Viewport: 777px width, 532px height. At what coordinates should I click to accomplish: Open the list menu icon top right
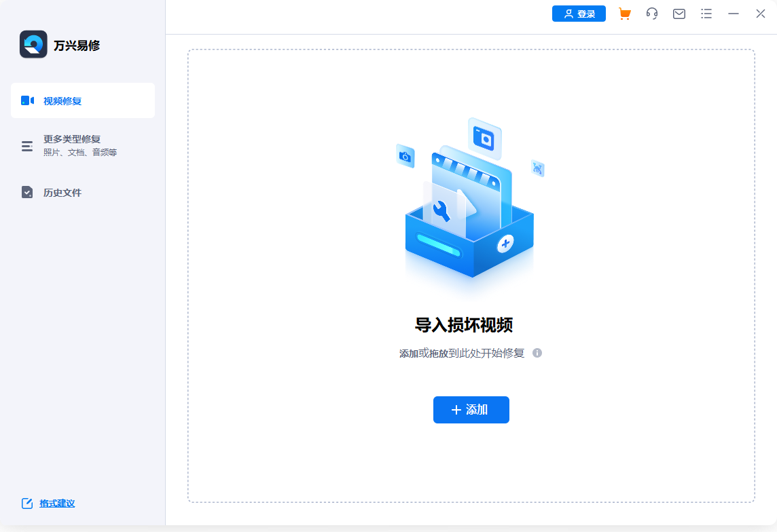point(706,14)
